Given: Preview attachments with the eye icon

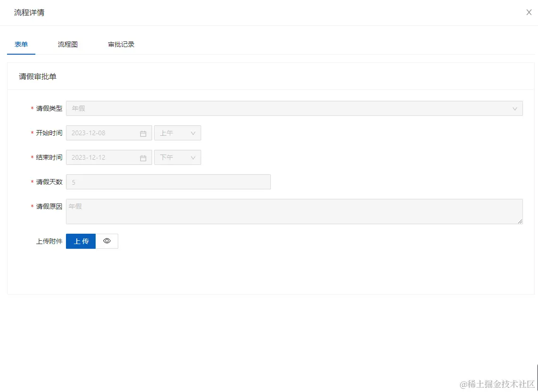Looking at the screenshot, I should (x=107, y=241).
